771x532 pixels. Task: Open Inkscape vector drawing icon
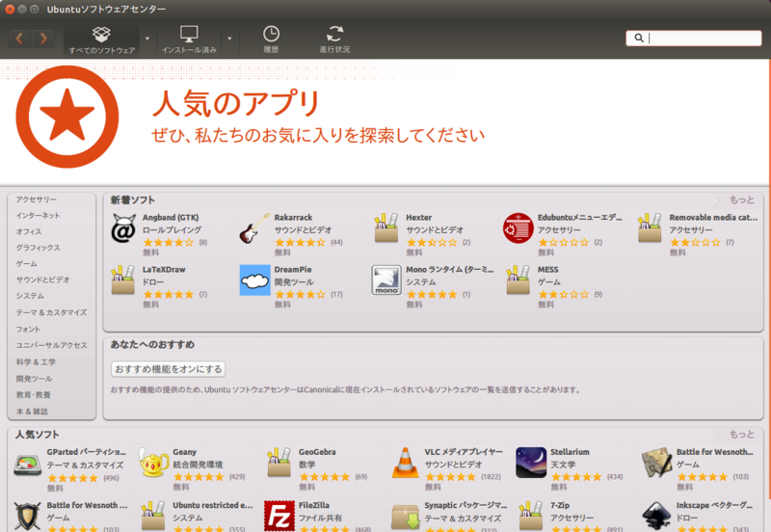pos(657,517)
